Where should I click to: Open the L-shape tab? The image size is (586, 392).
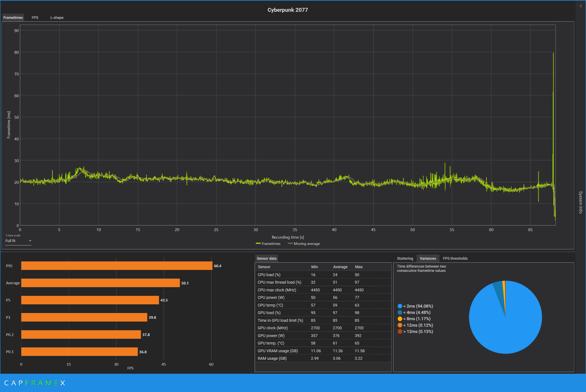(x=57, y=17)
